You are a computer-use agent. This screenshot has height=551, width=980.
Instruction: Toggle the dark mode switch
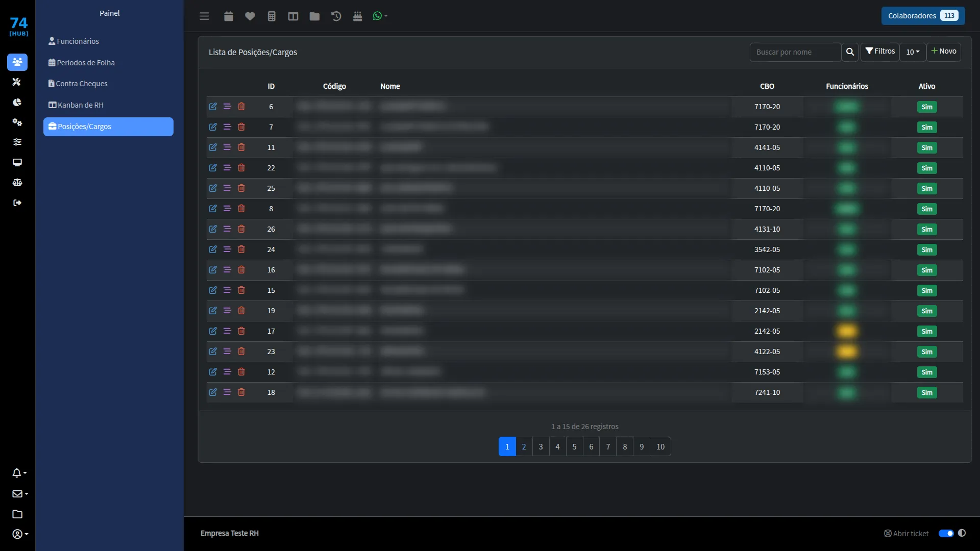click(946, 534)
